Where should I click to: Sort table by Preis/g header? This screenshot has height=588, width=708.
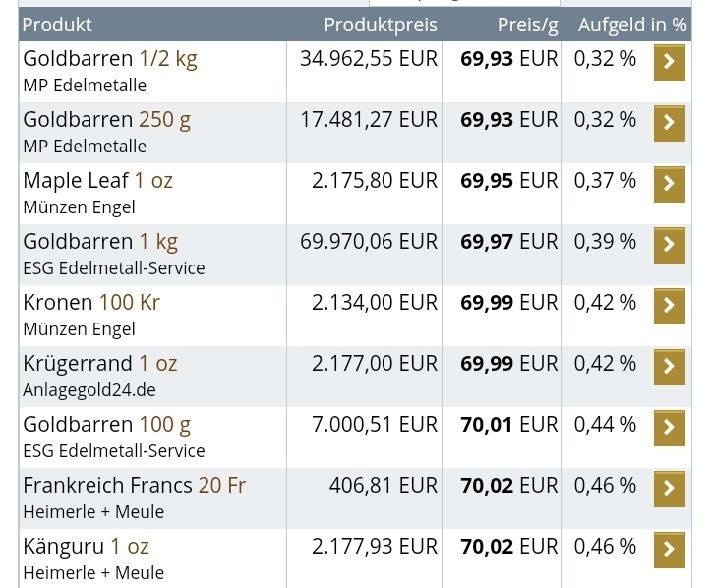point(527,25)
